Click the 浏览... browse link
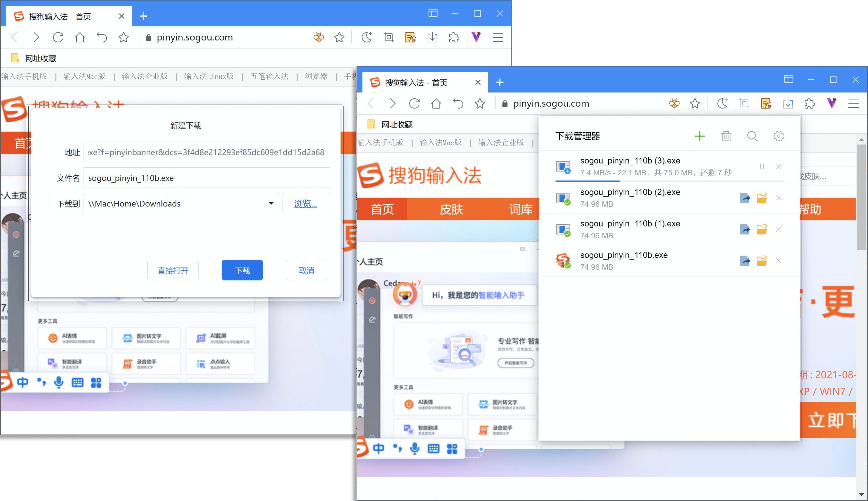Viewport: 868px width, 501px height. coord(306,204)
